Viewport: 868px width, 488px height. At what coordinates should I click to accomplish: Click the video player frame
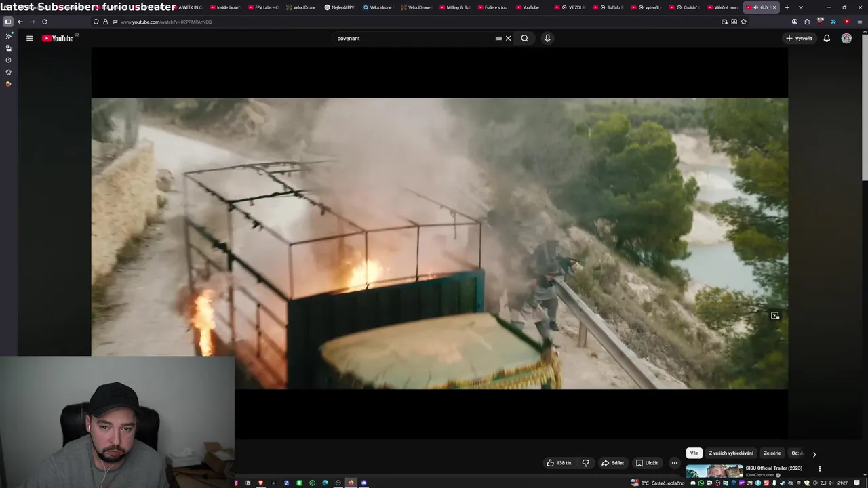point(439,243)
